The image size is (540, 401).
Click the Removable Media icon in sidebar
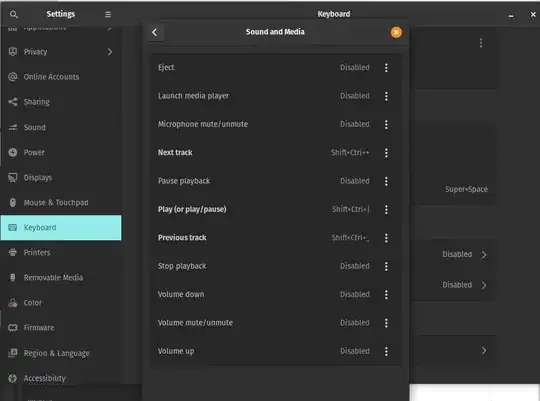(13, 278)
